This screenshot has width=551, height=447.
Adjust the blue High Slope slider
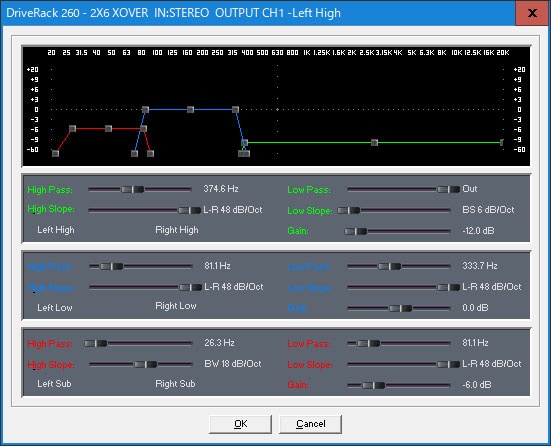pyautogui.click(x=190, y=287)
